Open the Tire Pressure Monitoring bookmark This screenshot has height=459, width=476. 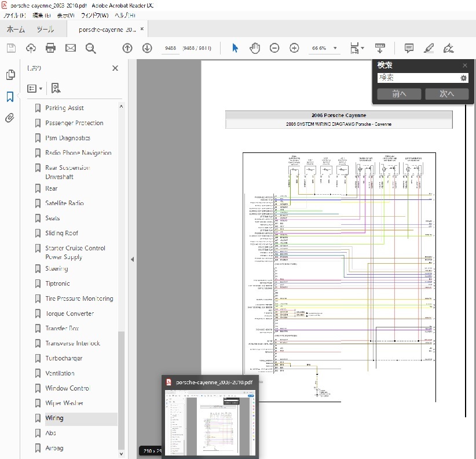[79, 298]
